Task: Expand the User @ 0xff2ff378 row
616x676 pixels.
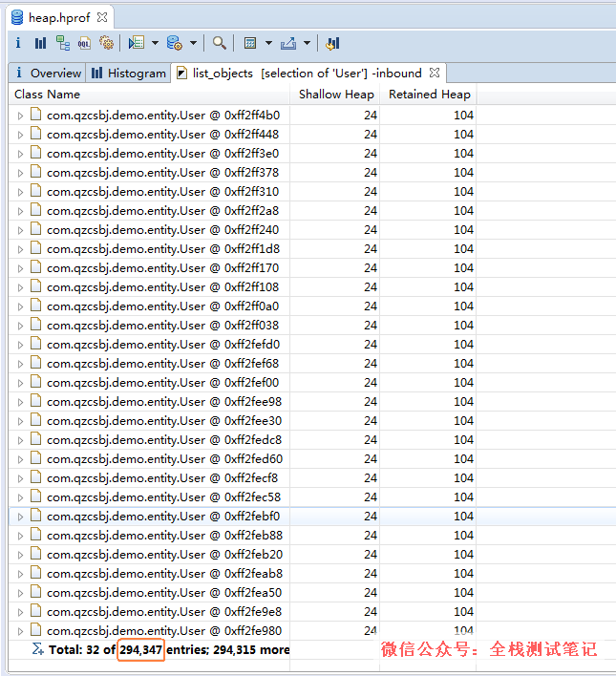Action: coord(20,174)
